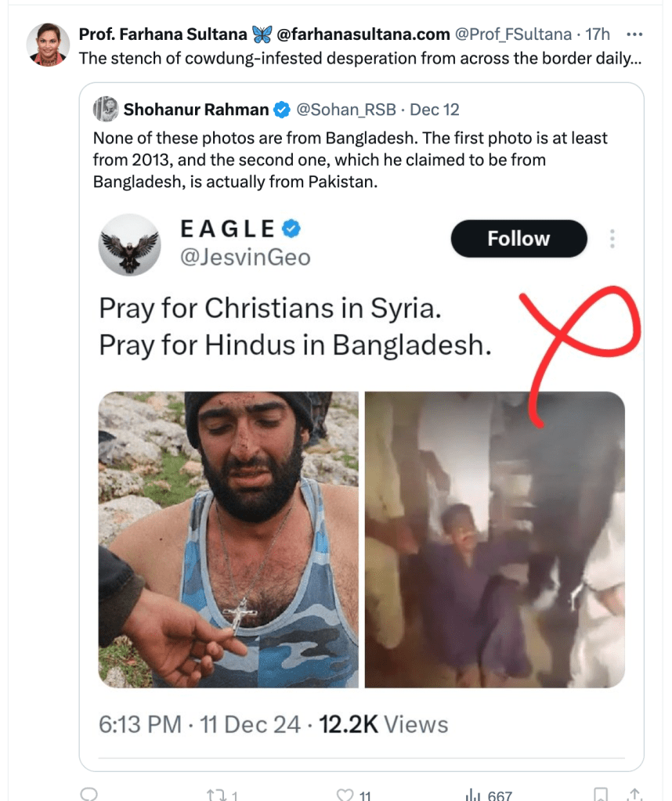This screenshot has width=672, height=801.
Task: Click Prof. Farhana Sultana's profile avatar
Action: [x=48, y=45]
